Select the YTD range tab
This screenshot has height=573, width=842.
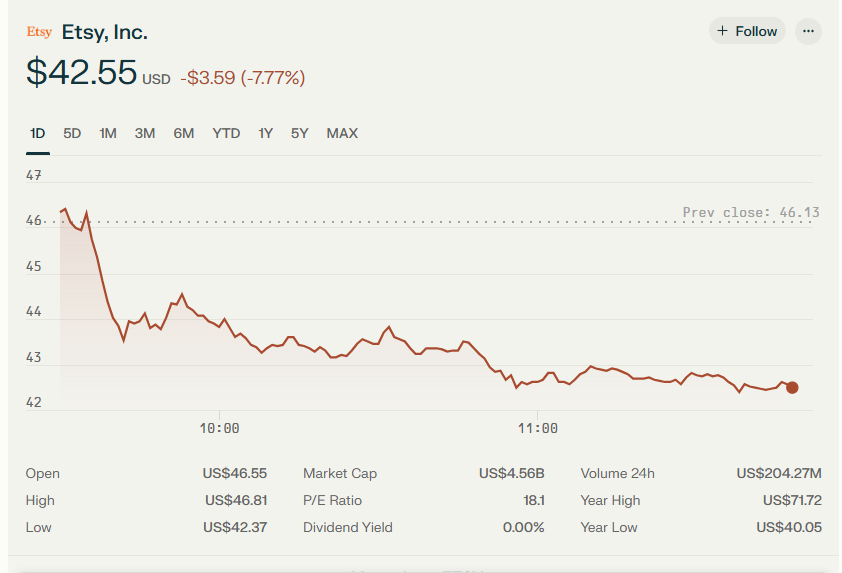point(226,133)
